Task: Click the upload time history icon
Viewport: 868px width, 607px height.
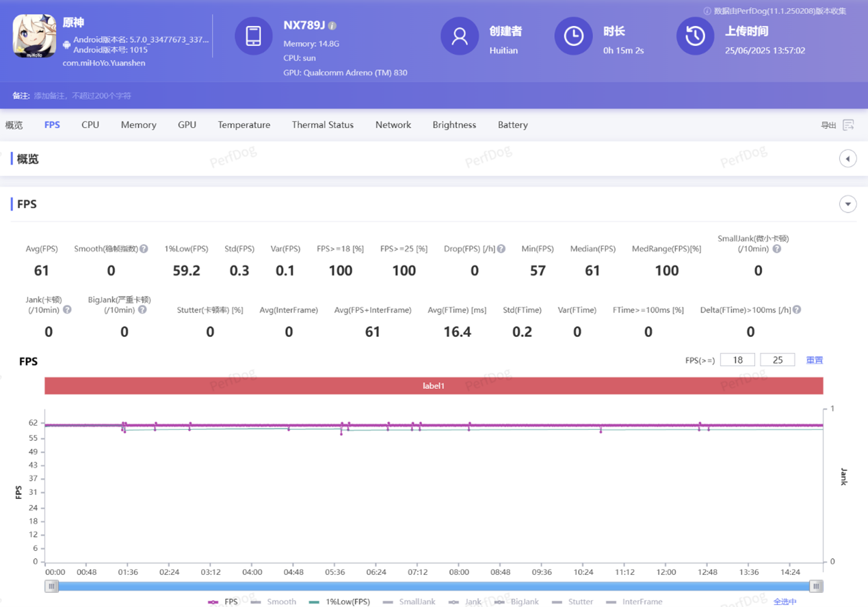Action: (695, 36)
